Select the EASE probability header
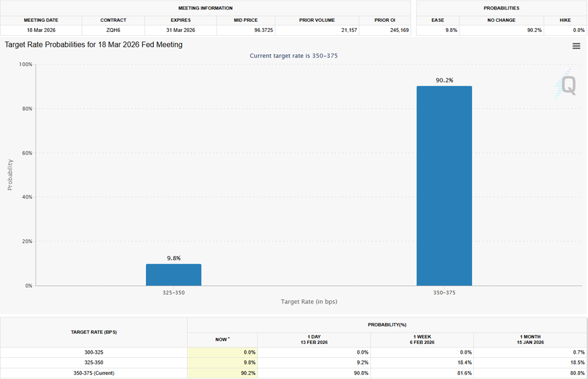 click(x=438, y=20)
